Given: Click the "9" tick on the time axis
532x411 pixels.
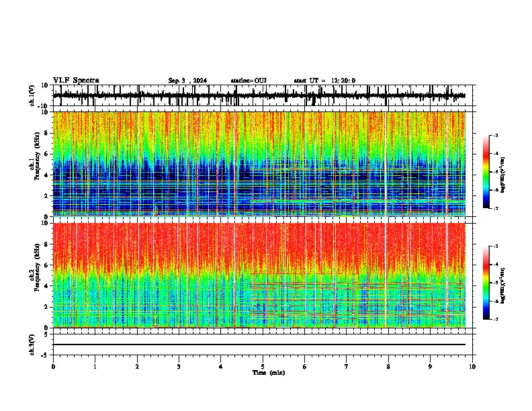Looking at the screenshot, I should [430, 367].
